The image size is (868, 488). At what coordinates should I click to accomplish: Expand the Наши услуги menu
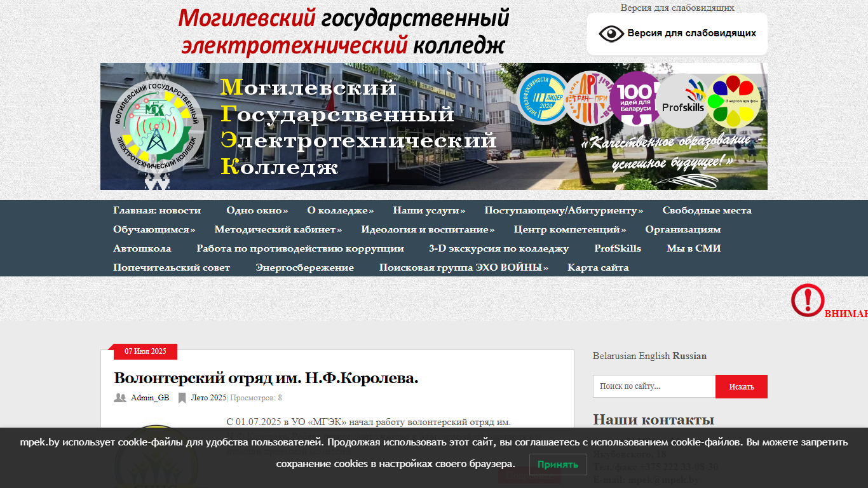[429, 210]
